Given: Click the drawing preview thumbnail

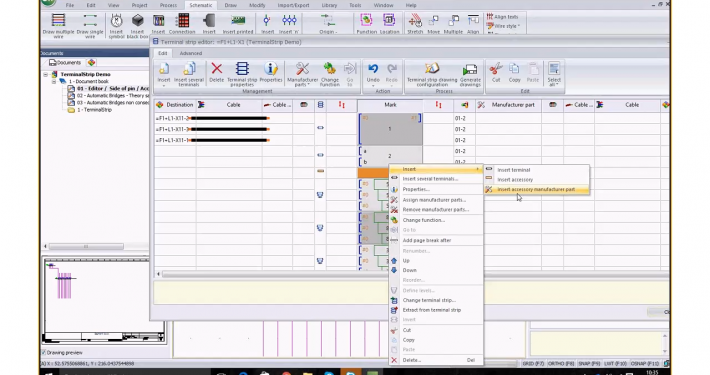Looking at the screenshot, I should click(103, 300).
